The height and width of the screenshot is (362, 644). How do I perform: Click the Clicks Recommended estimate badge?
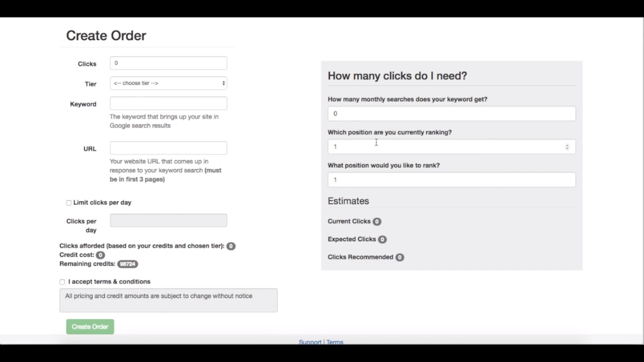tap(399, 257)
